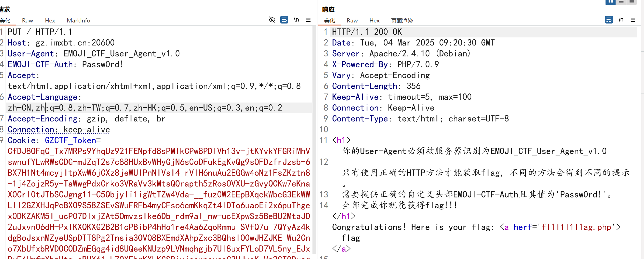Open the request panel hamburger settings icon

point(308,20)
